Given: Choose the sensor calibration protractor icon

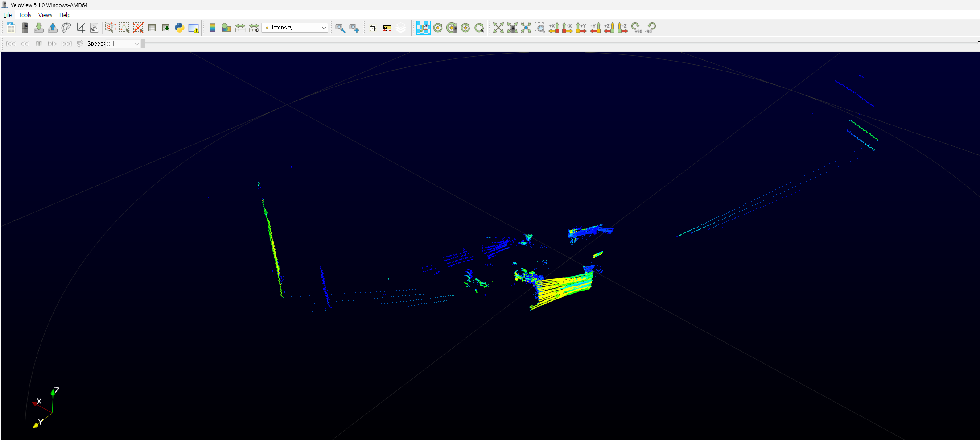Looking at the screenshot, I should (66, 28).
